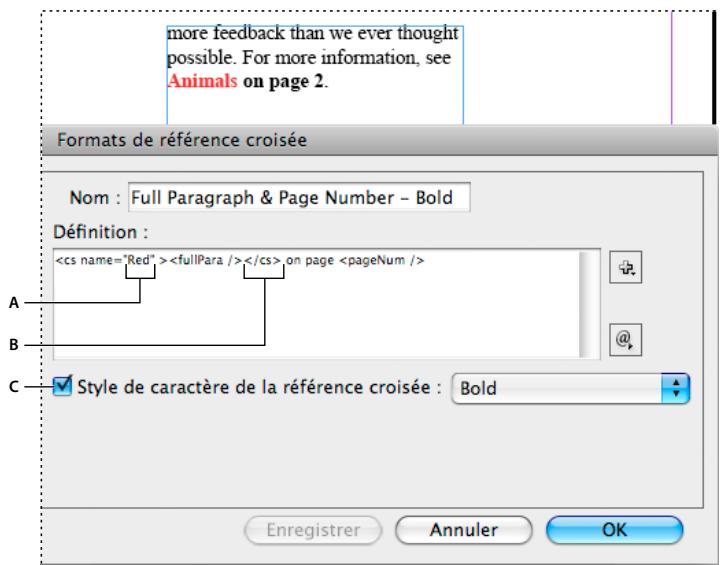Click the Annuler button

[464, 530]
